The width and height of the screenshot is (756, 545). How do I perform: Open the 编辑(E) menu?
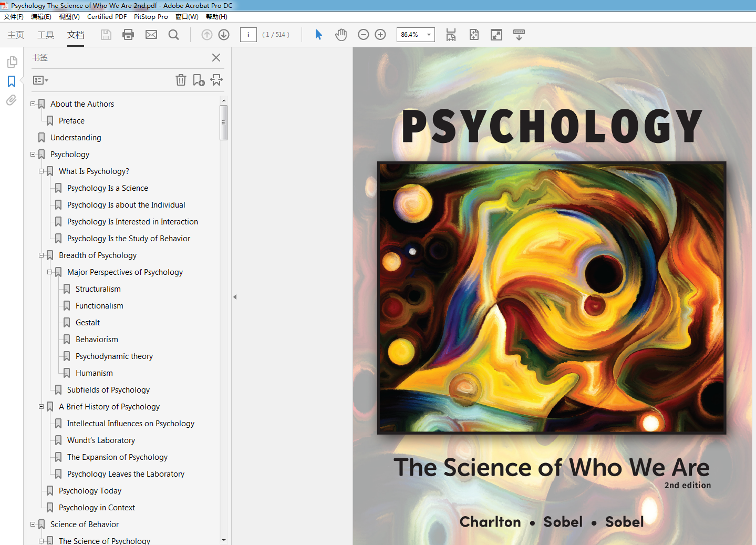[x=41, y=17]
